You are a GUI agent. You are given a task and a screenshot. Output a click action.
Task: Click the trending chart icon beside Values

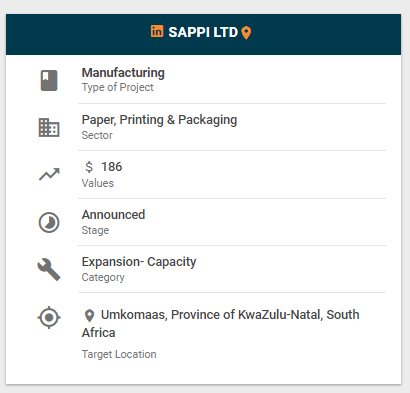(x=49, y=174)
